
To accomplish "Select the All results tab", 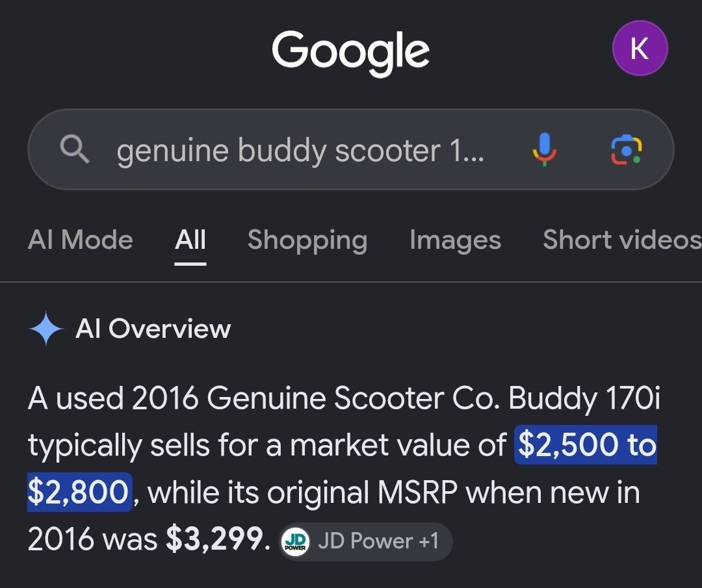I will pyautogui.click(x=190, y=240).
